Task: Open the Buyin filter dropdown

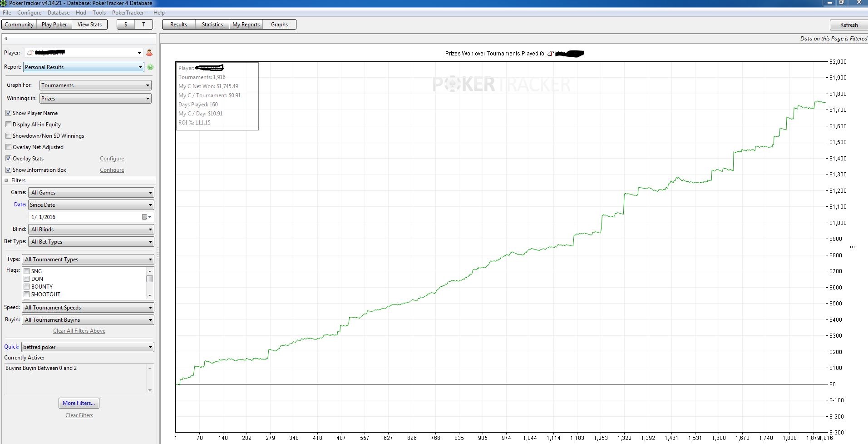Action: pyautogui.click(x=88, y=320)
